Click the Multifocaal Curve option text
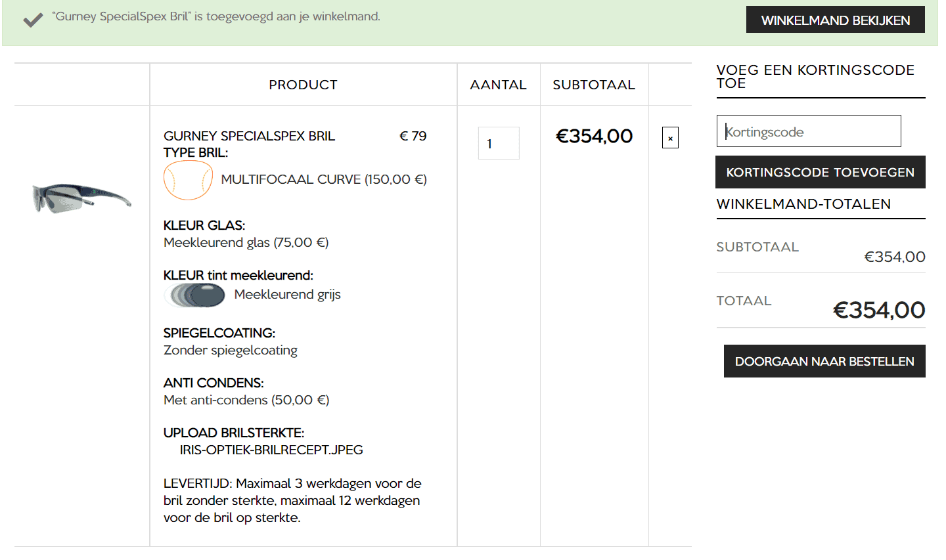 (x=324, y=179)
